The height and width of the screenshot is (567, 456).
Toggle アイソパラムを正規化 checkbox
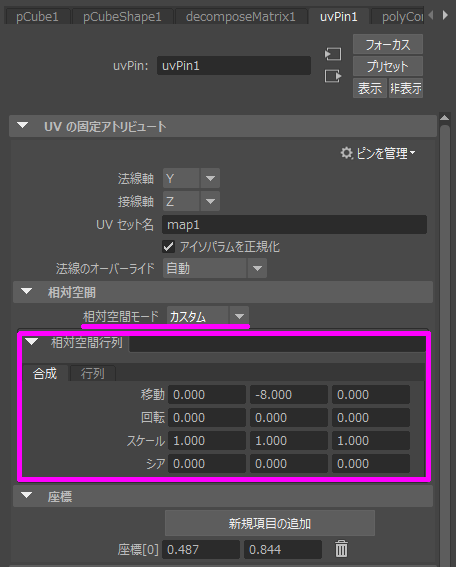(169, 247)
